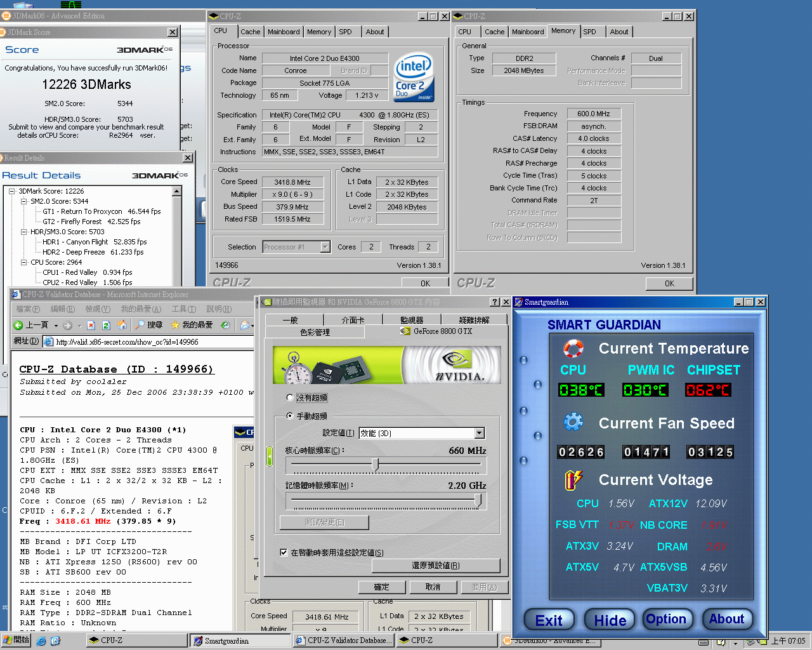The width and height of the screenshot is (812, 650).
Task: Open the IE Mail button dropdown arrow
Action: click(x=252, y=325)
